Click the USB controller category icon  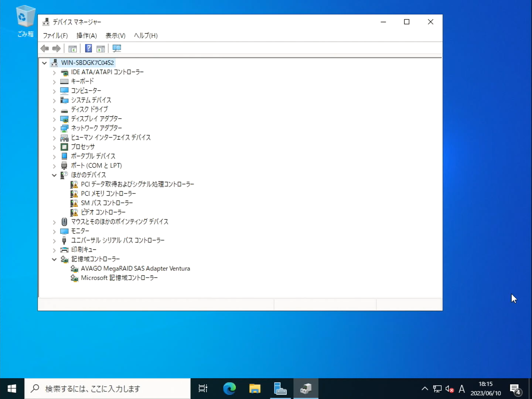[64, 241]
